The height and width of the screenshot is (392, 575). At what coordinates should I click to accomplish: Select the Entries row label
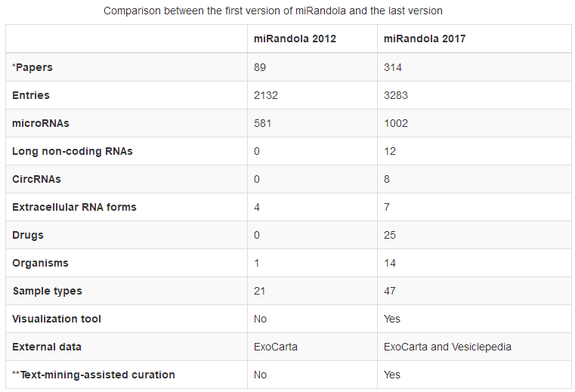[31, 95]
